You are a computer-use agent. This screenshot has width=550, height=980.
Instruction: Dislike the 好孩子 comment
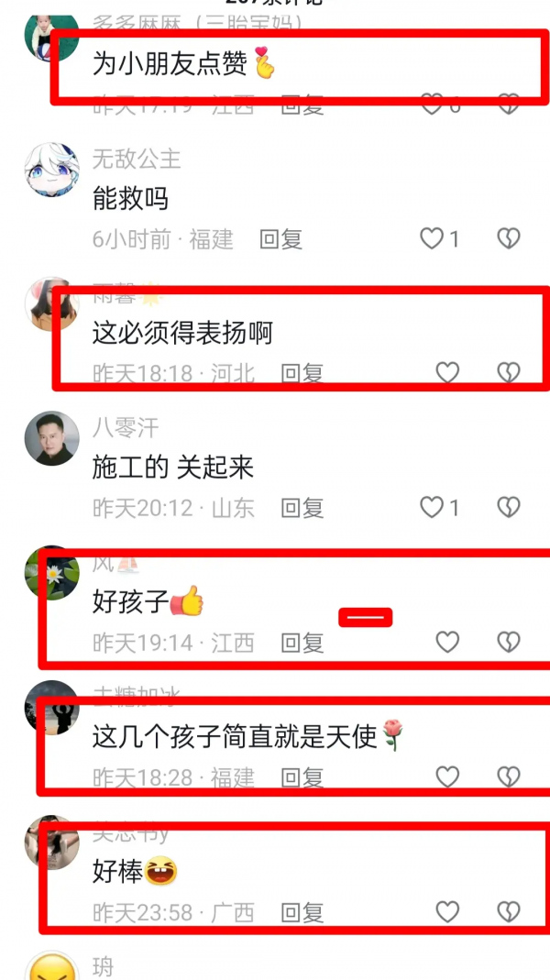509,642
